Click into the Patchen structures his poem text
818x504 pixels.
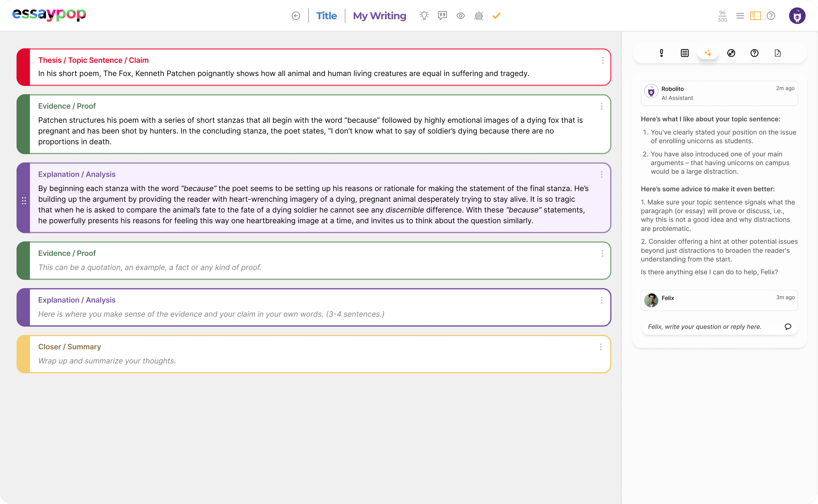(310, 131)
